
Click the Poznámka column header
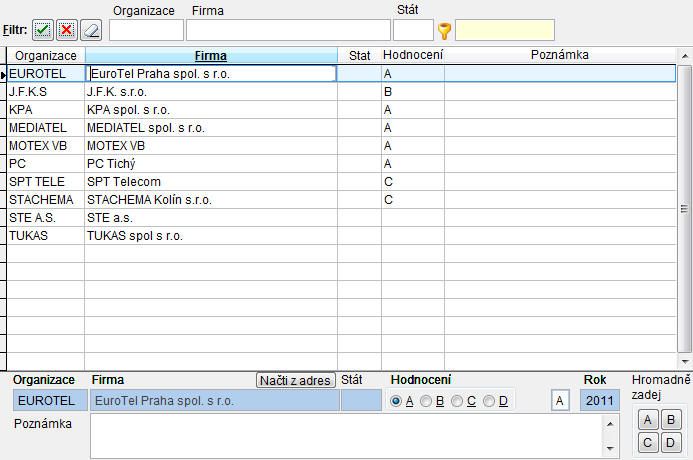click(560, 56)
